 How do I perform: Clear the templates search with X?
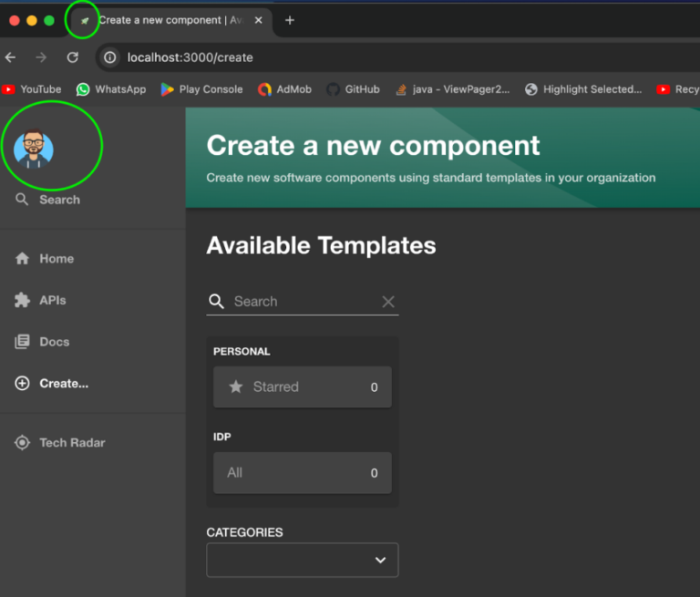tap(388, 302)
